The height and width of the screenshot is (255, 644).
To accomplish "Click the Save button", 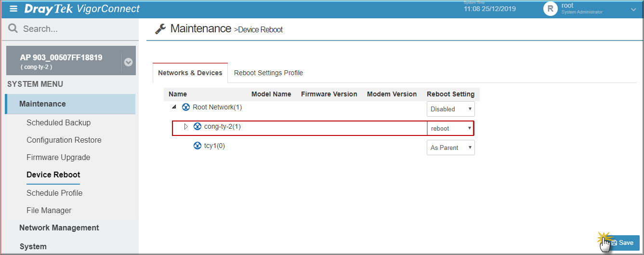I will pyautogui.click(x=622, y=242).
